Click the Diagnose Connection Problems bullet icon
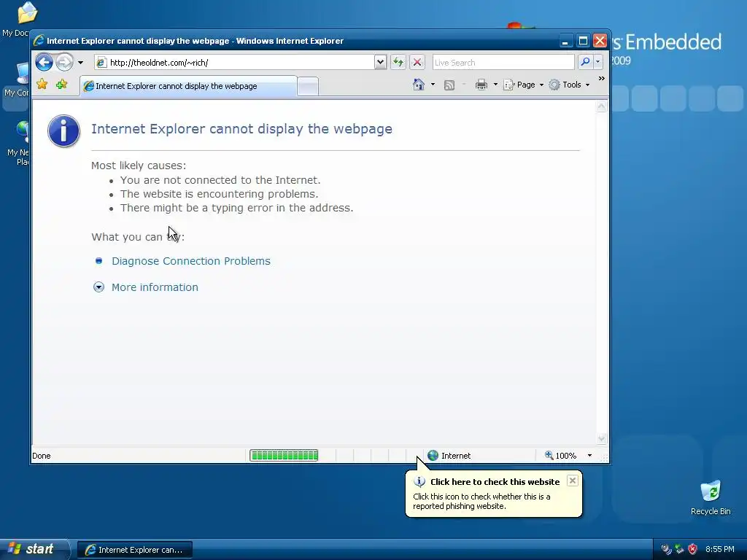This screenshot has height=560, width=747. [x=98, y=260]
